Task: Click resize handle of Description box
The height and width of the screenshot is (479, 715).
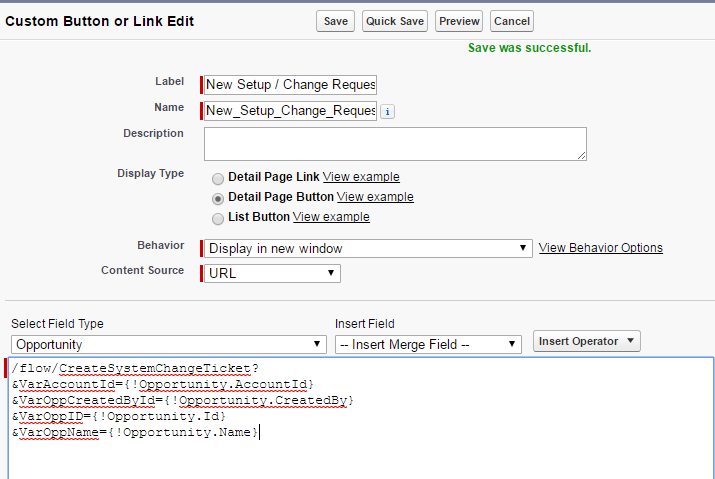Action: click(x=581, y=156)
